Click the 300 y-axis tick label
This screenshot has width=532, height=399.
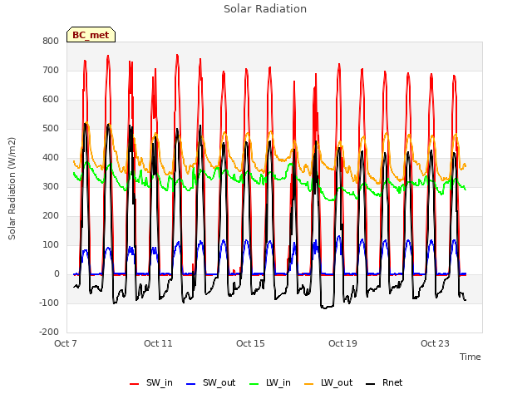(51, 186)
